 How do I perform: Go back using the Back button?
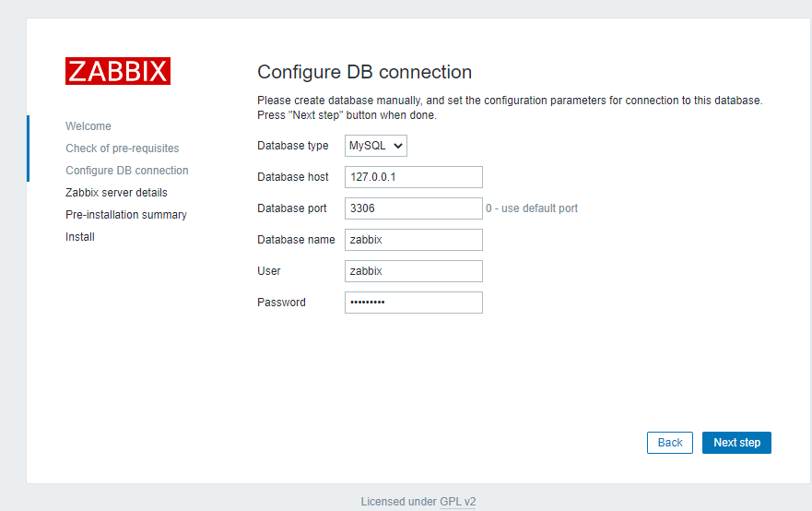tap(669, 443)
